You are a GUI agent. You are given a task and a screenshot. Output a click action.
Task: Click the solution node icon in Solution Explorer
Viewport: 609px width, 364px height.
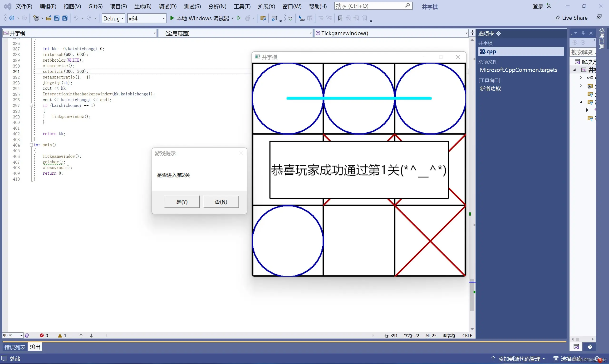pyautogui.click(x=577, y=62)
